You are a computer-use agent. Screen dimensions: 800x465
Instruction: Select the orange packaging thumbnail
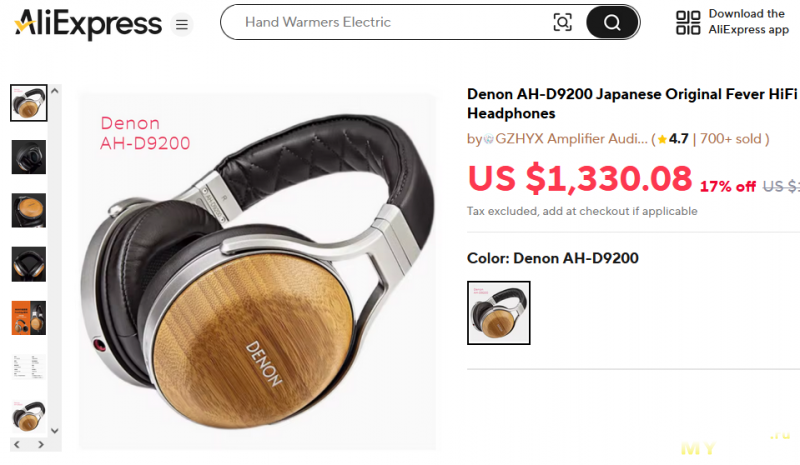[x=29, y=317]
